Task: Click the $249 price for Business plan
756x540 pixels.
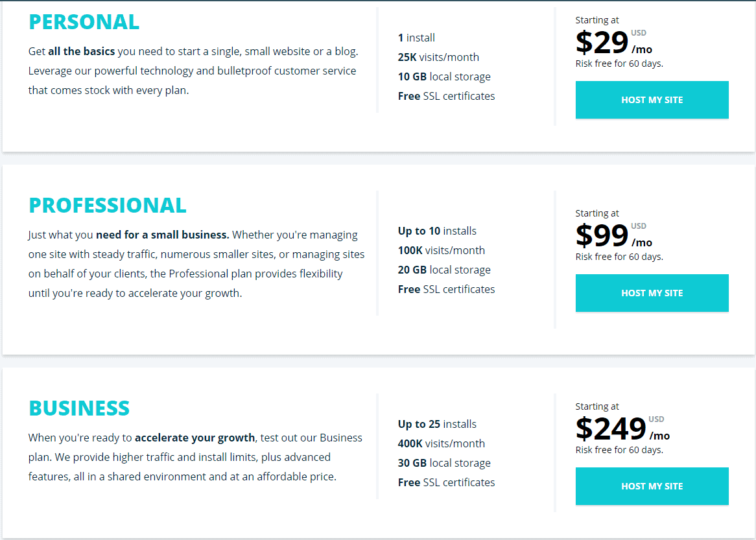Action: coord(610,428)
